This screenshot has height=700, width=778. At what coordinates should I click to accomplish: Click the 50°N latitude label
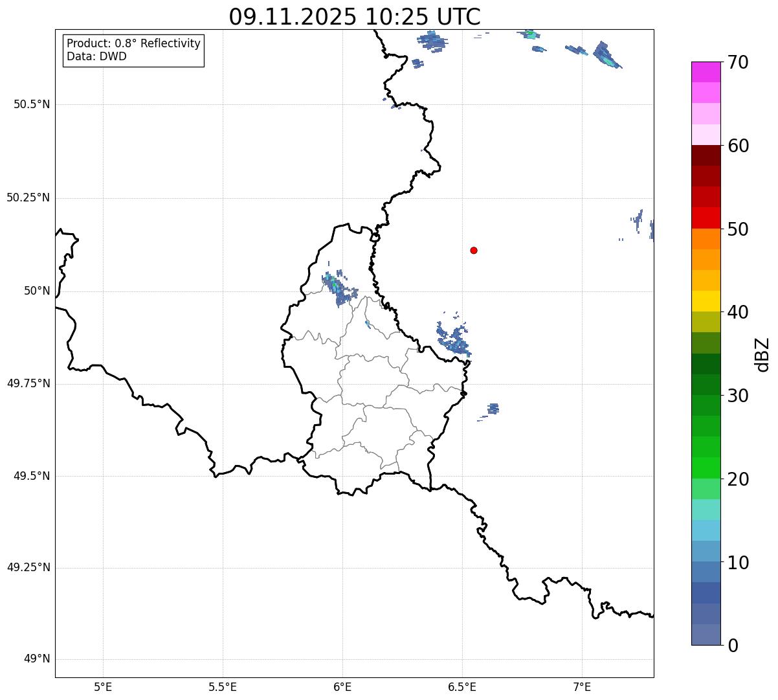[x=37, y=291]
